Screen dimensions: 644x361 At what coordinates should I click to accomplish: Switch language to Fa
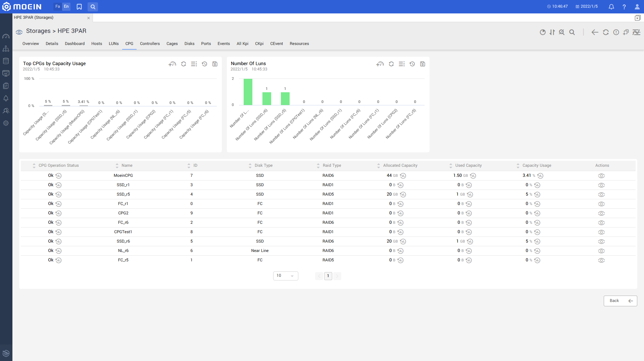tap(58, 7)
